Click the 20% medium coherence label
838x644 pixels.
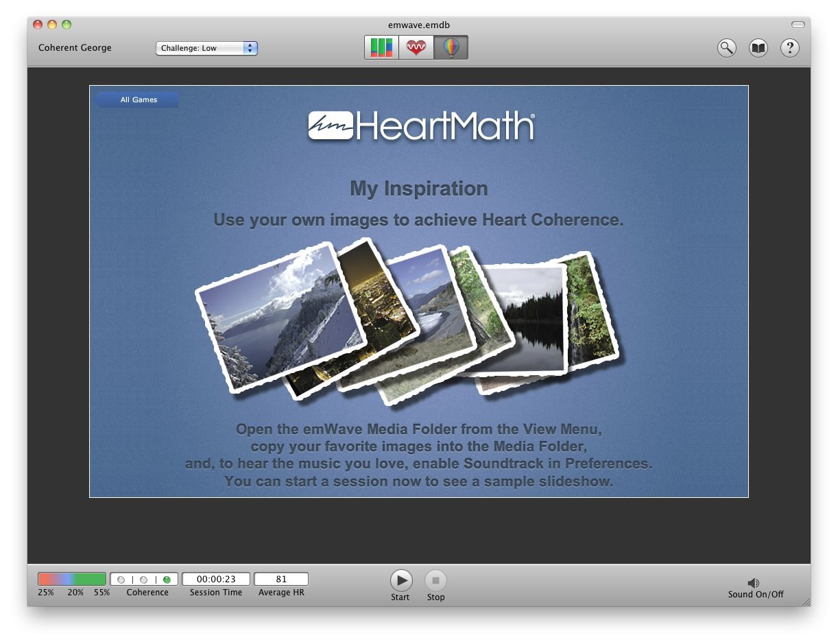coord(75,593)
